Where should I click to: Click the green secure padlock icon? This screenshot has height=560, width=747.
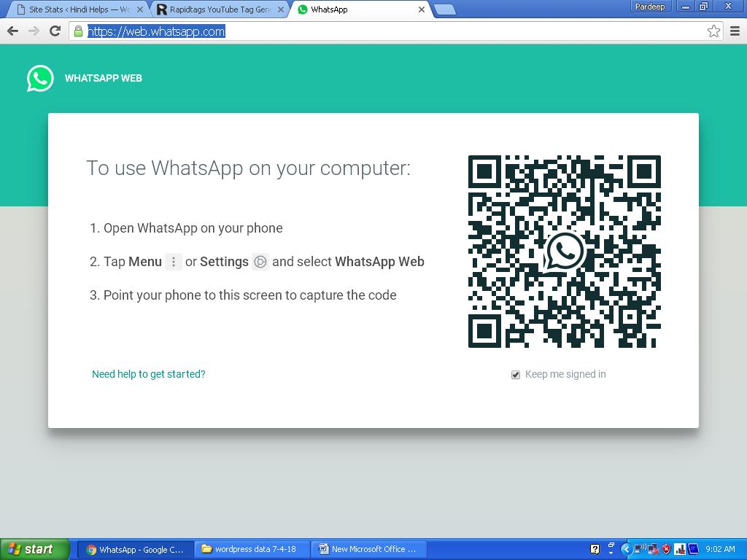coord(79,31)
